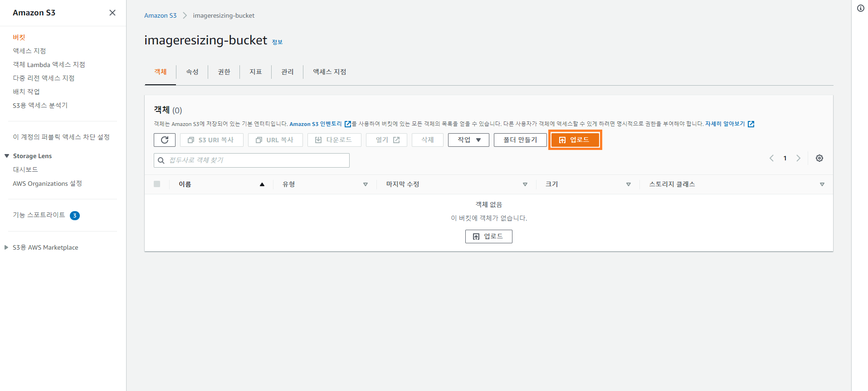
Task: Click the URL 복사 button
Action: pos(275,140)
